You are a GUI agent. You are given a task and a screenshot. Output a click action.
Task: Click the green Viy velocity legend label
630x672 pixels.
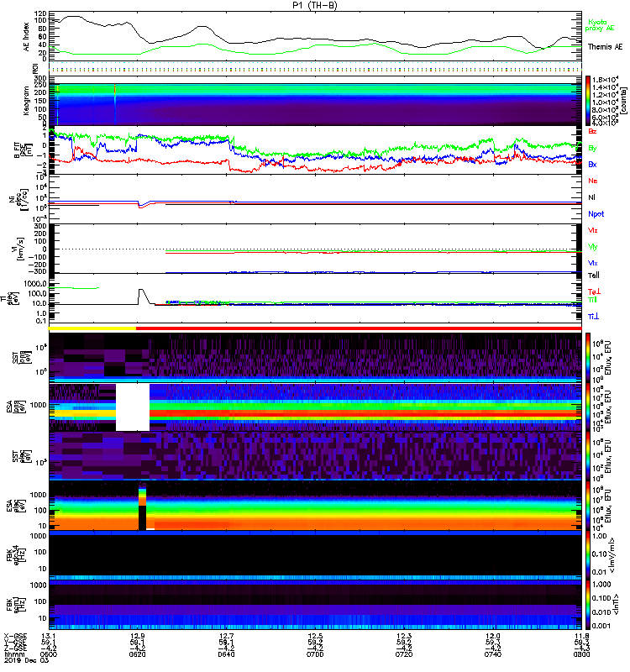[x=593, y=247]
